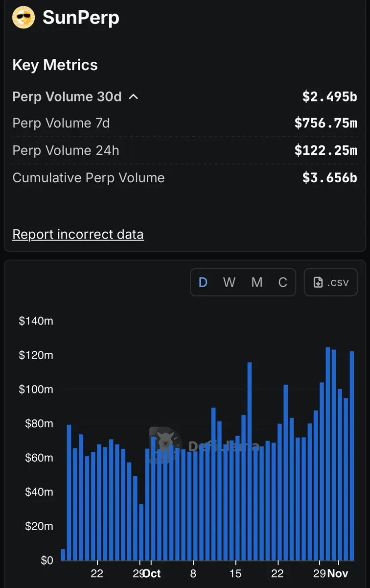This screenshot has width=370, height=588.
Task: Click the Cumulative Perp Volume label
Action: pos(89,177)
